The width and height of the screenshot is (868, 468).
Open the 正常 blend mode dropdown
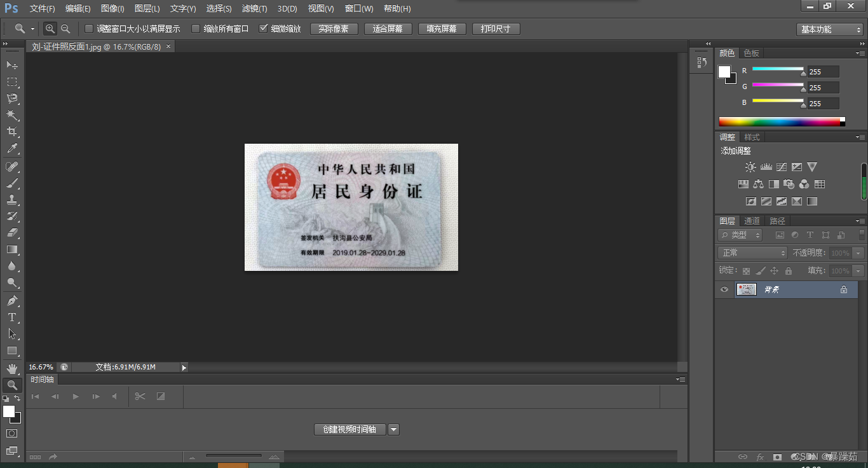[x=752, y=252]
